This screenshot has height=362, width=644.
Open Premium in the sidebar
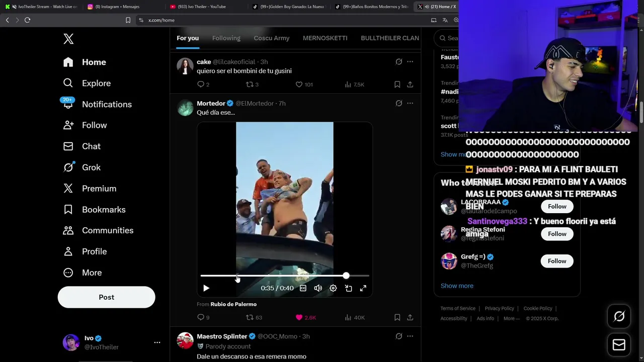(x=90, y=189)
